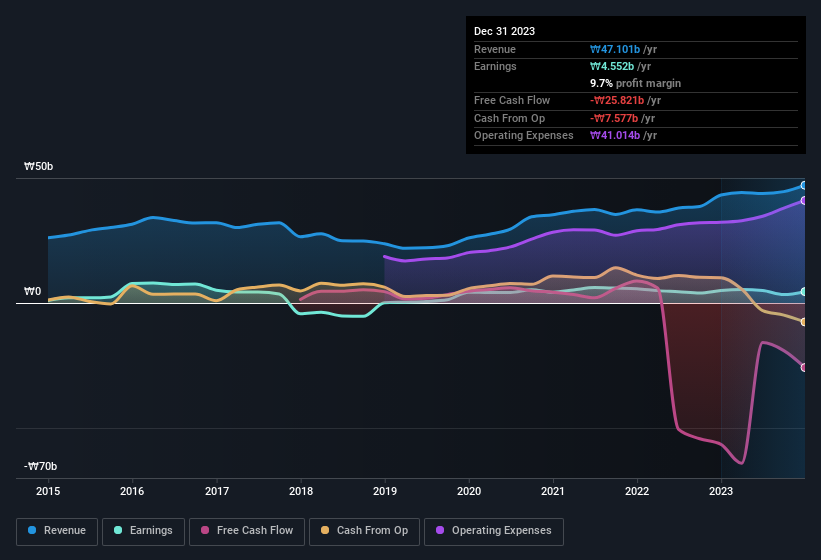This screenshot has width=821, height=560.
Task: Click the 2018 x-axis label
Action: (x=301, y=491)
